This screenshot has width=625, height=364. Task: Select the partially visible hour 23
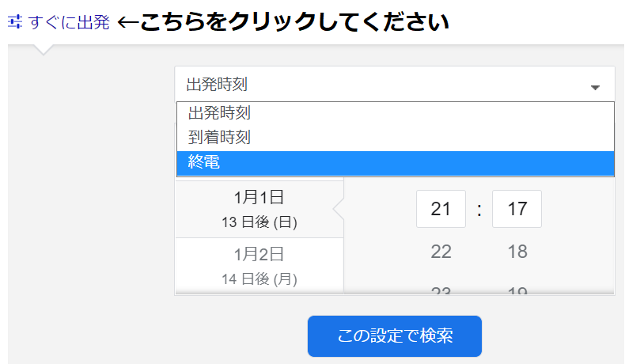441,290
